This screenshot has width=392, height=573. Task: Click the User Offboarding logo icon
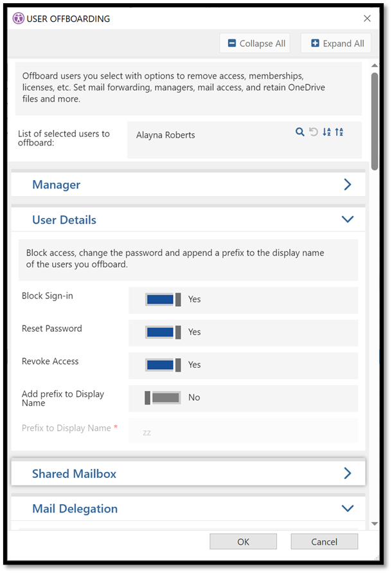pyautogui.click(x=18, y=18)
